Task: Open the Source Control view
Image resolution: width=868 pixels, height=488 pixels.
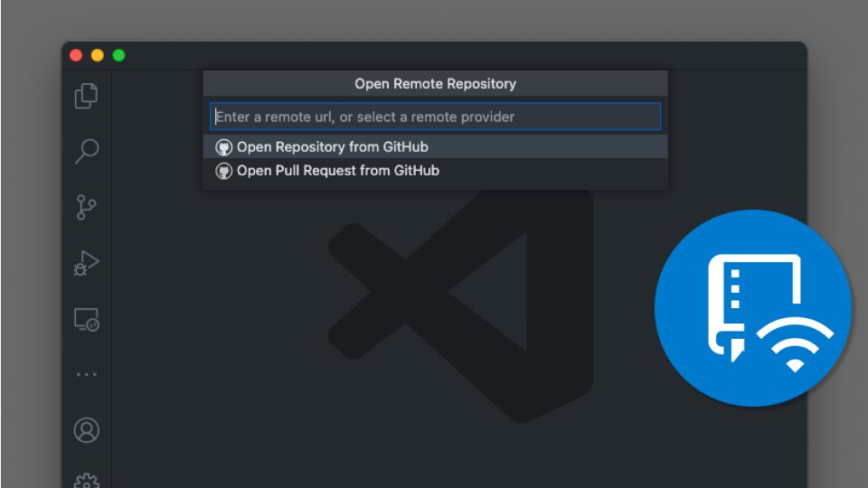Action: point(86,208)
